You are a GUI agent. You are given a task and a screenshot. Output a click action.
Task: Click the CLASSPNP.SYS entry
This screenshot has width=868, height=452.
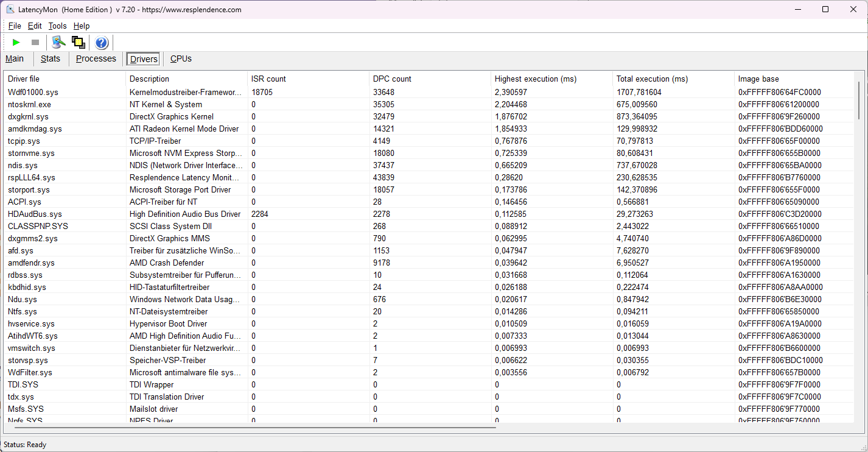429,226
